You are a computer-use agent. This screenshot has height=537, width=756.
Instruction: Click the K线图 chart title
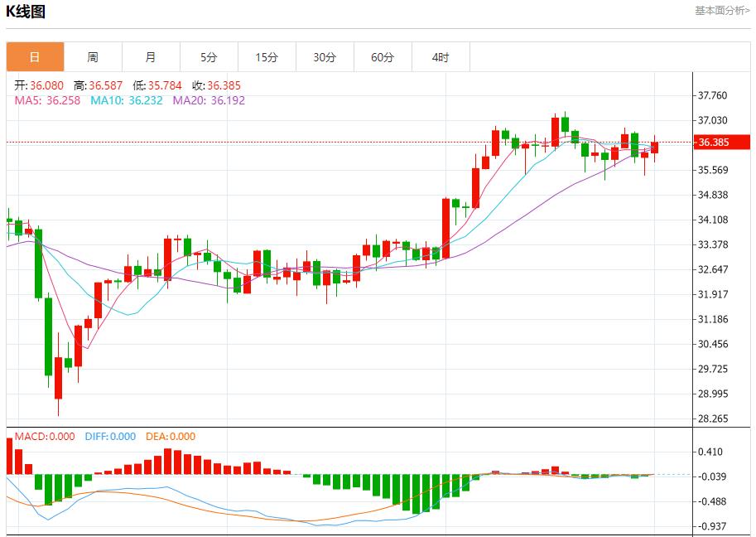click(x=26, y=12)
